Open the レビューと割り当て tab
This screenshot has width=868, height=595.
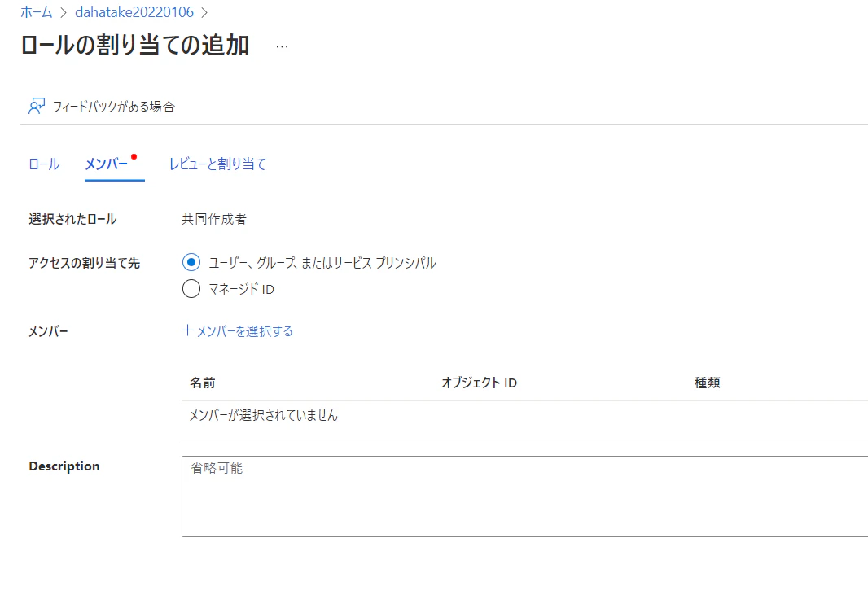point(217,164)
